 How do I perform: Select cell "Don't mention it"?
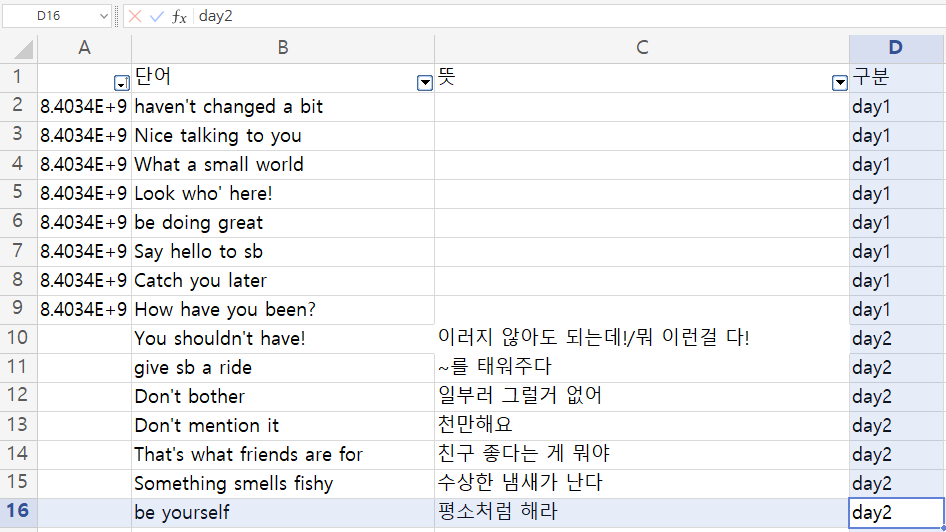(283, 425)
